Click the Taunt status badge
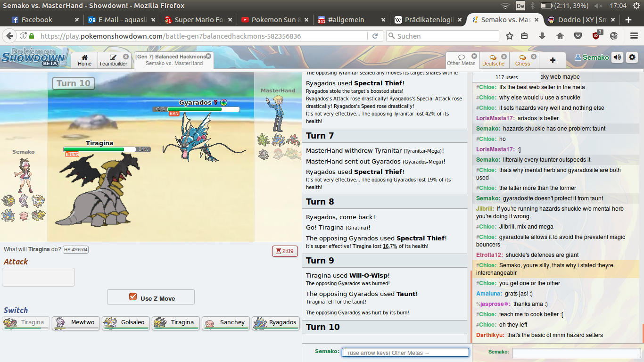 click(x=72, y=154)
